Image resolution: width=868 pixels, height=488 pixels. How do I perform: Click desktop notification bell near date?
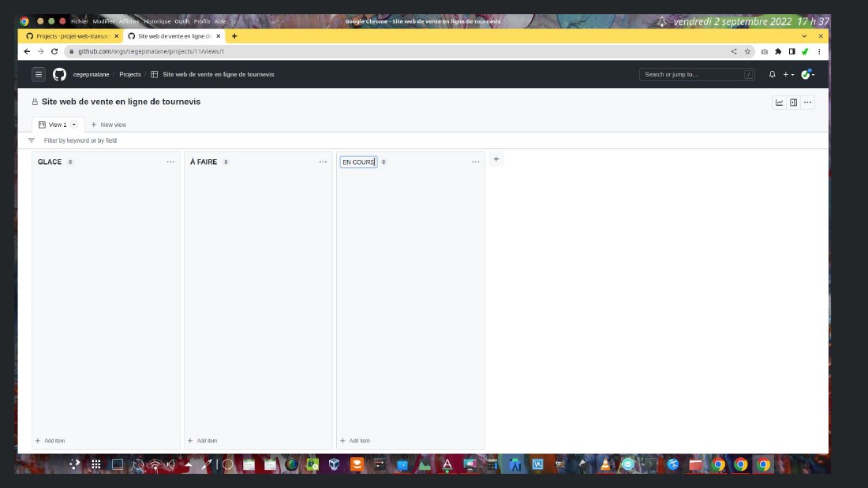[661, 21]
